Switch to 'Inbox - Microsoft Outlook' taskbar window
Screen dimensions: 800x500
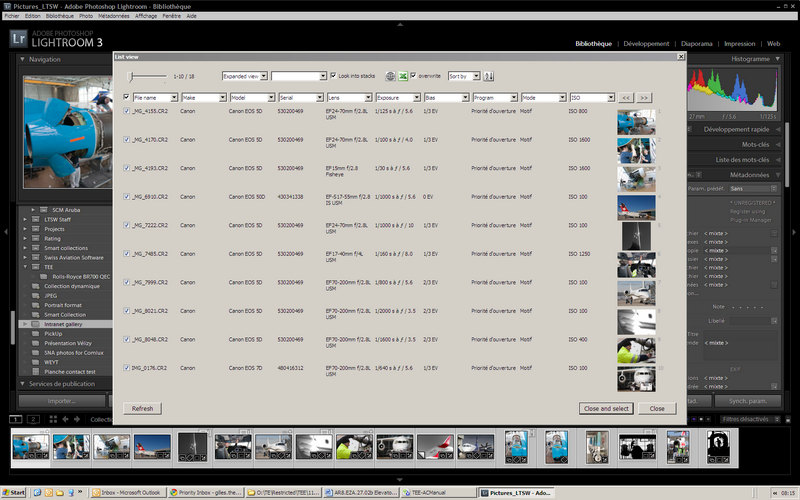tap(127, 492)
